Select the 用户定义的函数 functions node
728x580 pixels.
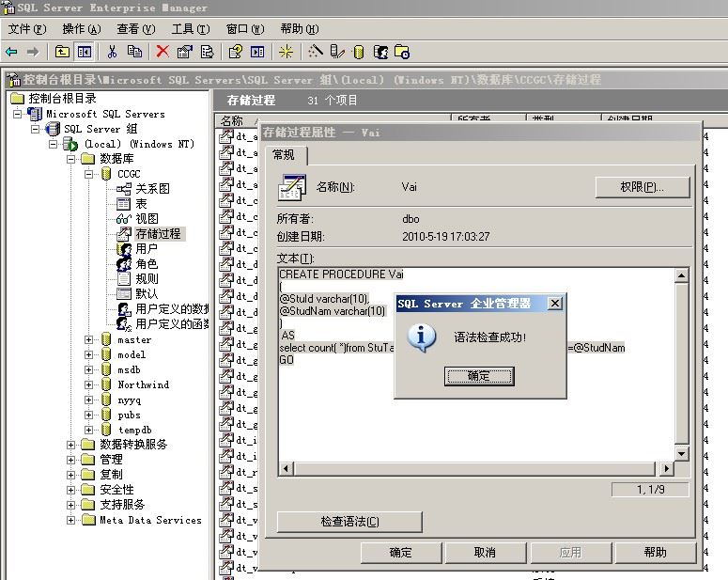172,323
